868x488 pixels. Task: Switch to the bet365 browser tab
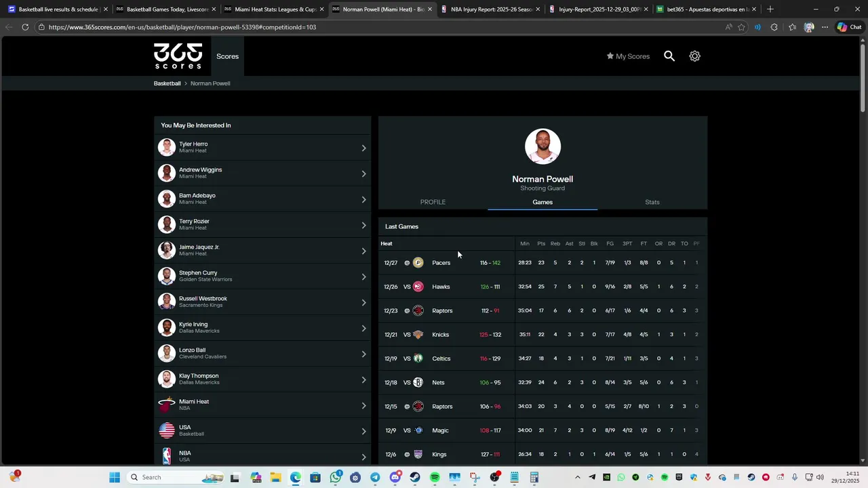click(705, 9)
